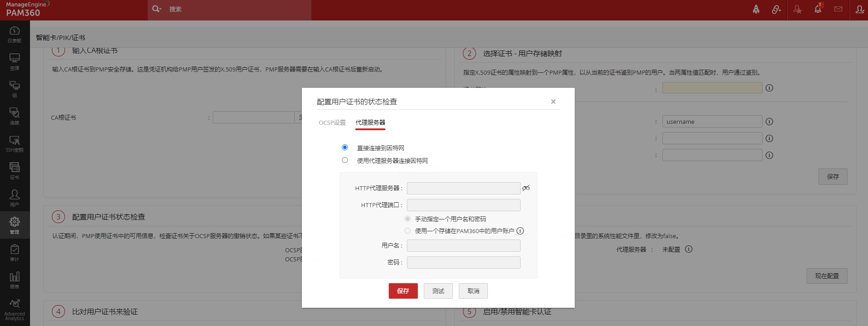Click the info icon beside the username field
Viewport: 868px width, 326px height.
[769, 122]
